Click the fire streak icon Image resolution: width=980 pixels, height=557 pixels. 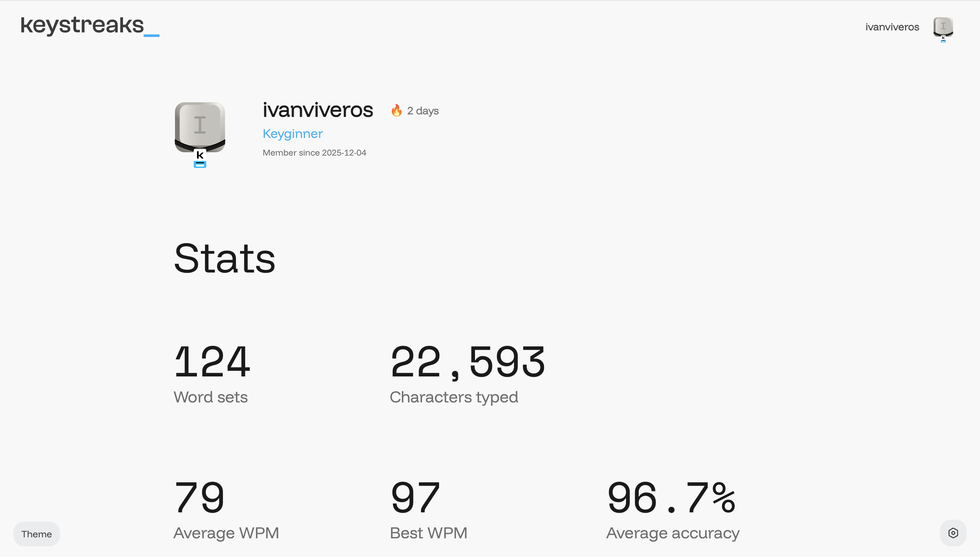coord(396,111)
